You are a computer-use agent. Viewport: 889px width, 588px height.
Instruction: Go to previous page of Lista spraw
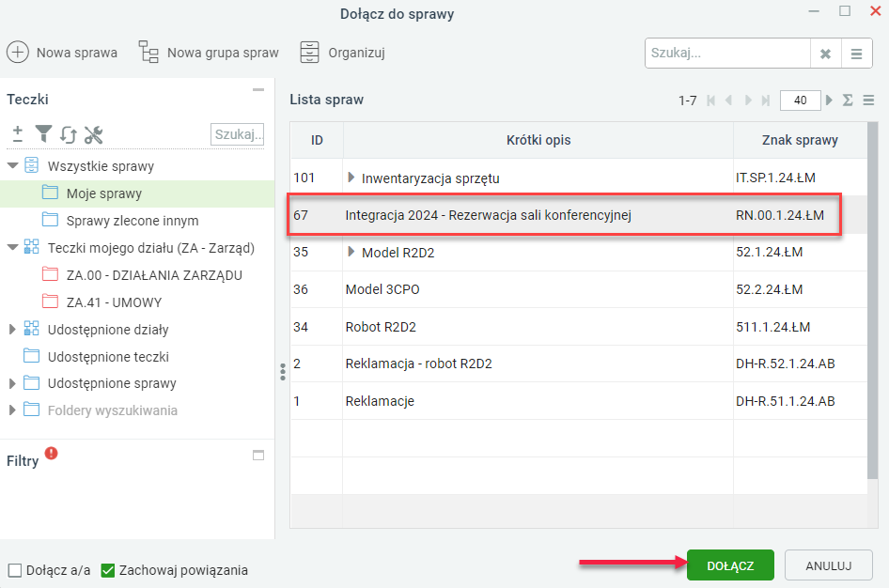point(728,101)
